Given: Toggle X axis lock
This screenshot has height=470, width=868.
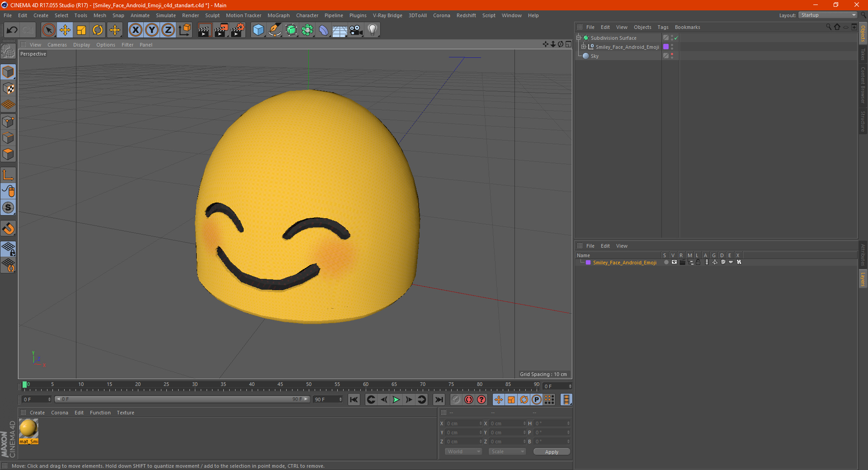Looking at the screenshot, I should coord(135,30).
